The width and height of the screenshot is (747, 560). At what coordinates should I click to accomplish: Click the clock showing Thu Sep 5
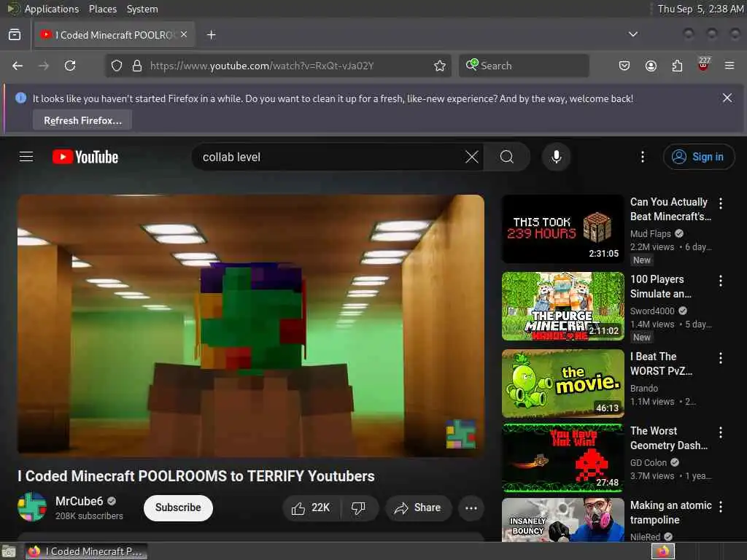pyautogui.click(x=700, y=9)
